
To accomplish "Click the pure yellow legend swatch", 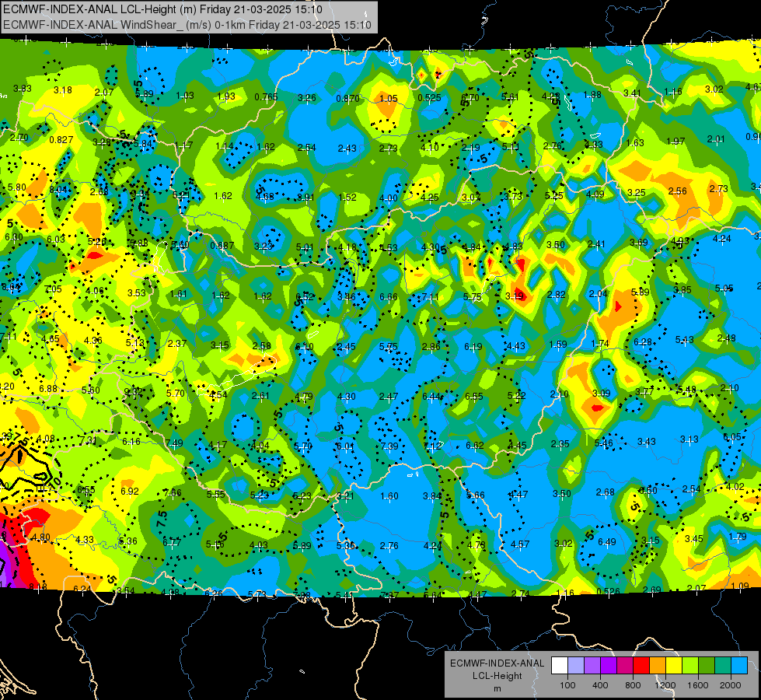I will coord(674,665).
